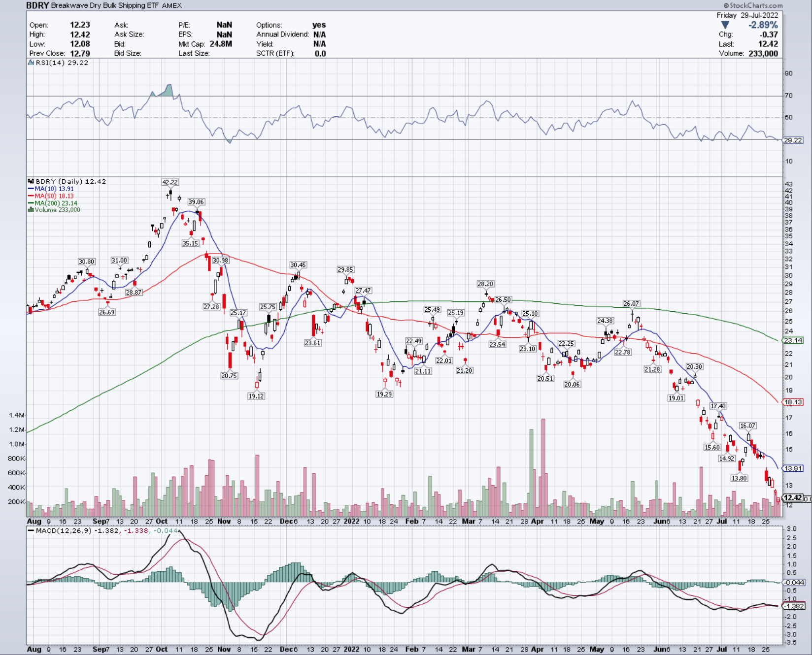Click the MA(200) 23.14 legend entry
This screenshot has height=655, width=812.
53,203
